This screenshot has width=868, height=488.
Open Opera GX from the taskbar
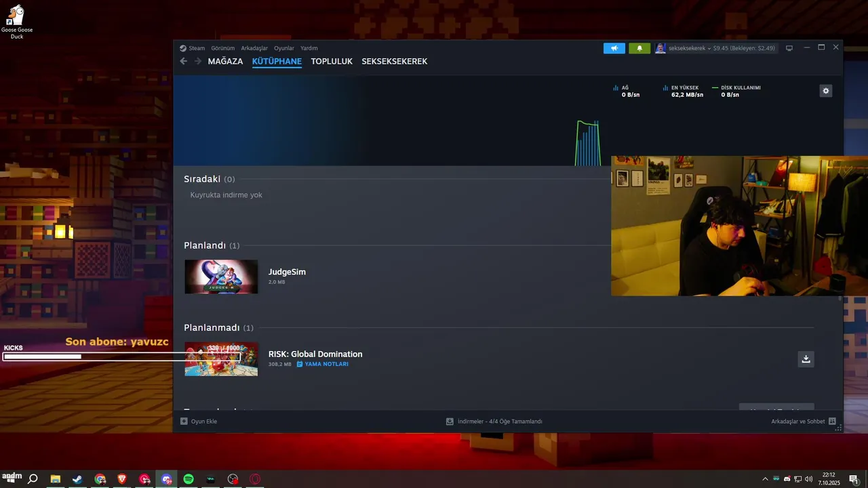click(256, 479)
